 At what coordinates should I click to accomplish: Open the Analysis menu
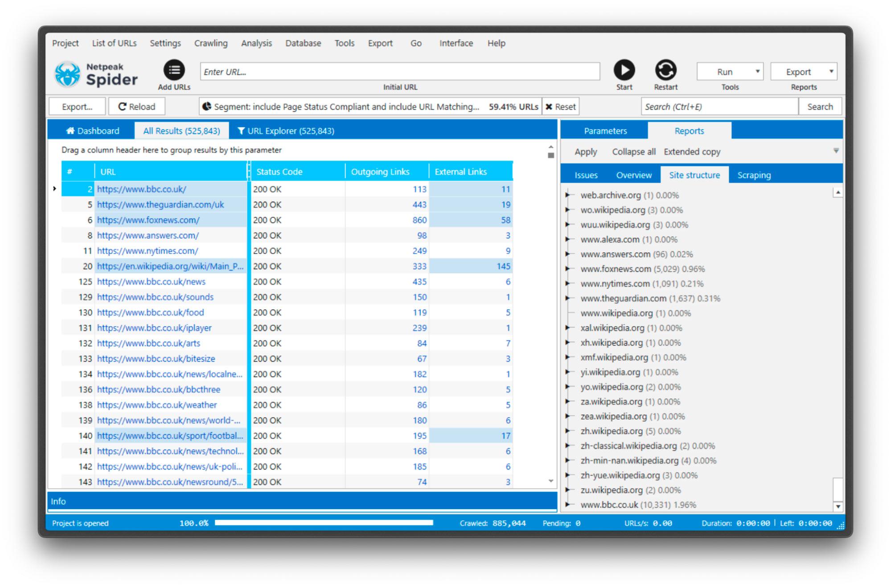click(256, 43)
